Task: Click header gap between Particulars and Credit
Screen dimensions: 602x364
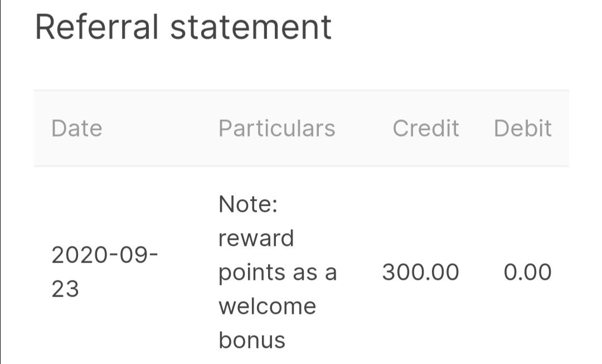Action: (364, 128)
